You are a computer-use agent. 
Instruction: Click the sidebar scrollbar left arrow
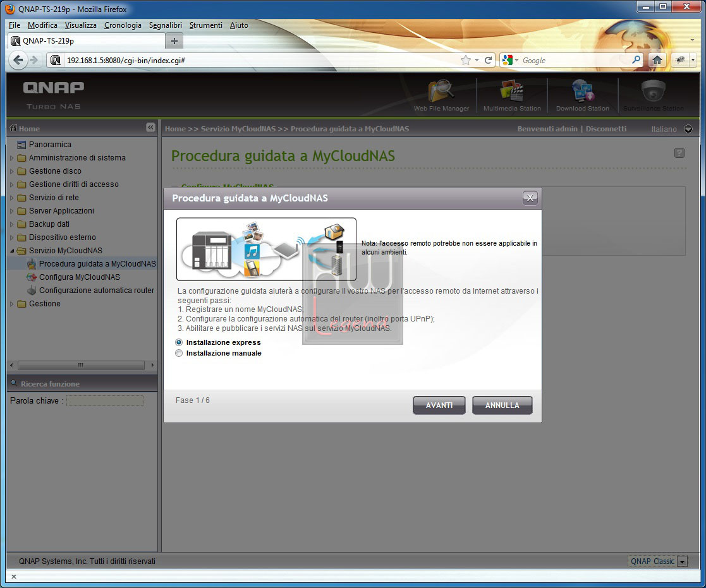pos(12,365)
